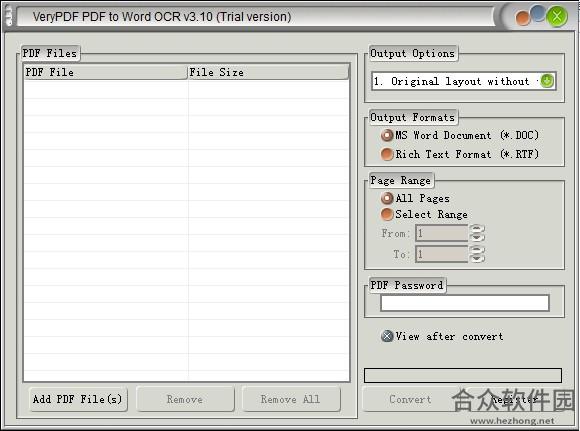Screen dimensions: 580x431
Task: Increase the From page value
Action: point(477,229)
